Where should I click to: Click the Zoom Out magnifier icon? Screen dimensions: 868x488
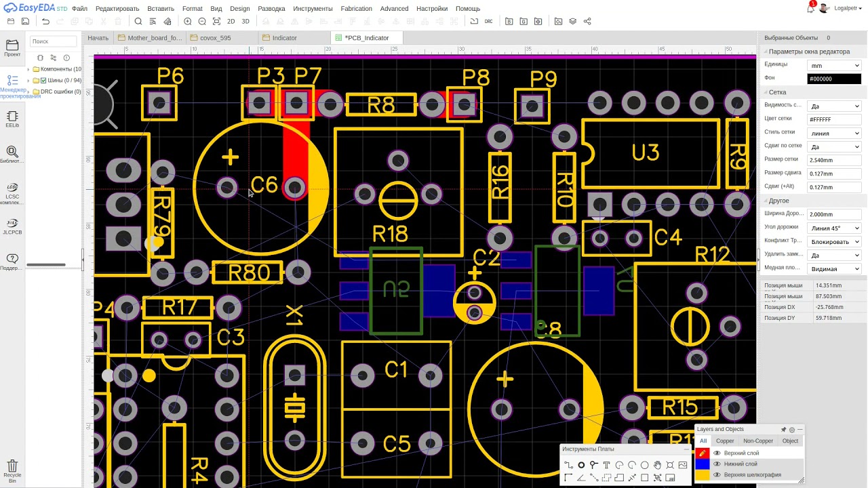tap(201, 22)
